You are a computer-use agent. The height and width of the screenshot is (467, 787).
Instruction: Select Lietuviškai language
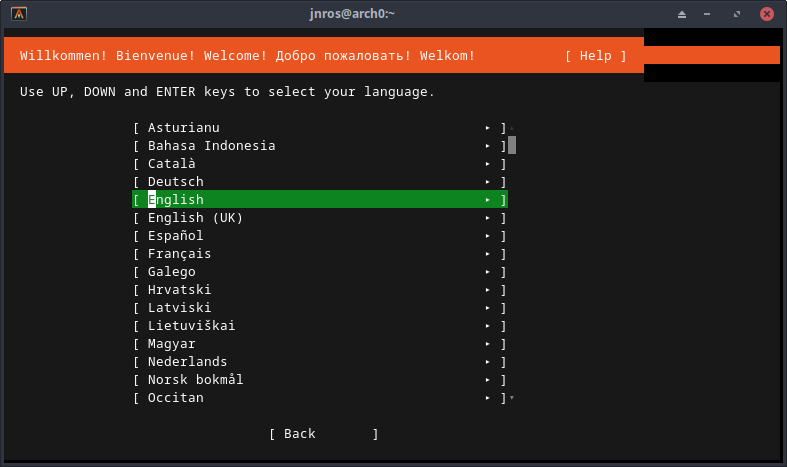coord(320,326)
